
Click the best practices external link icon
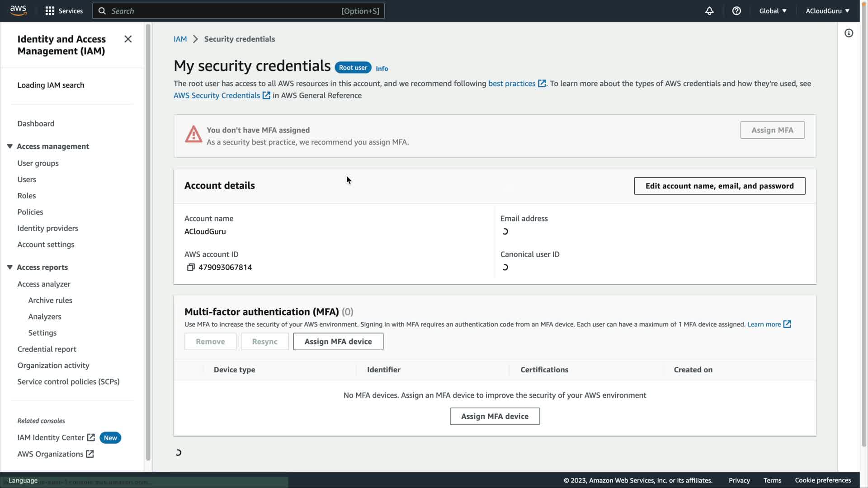(542, 84)
